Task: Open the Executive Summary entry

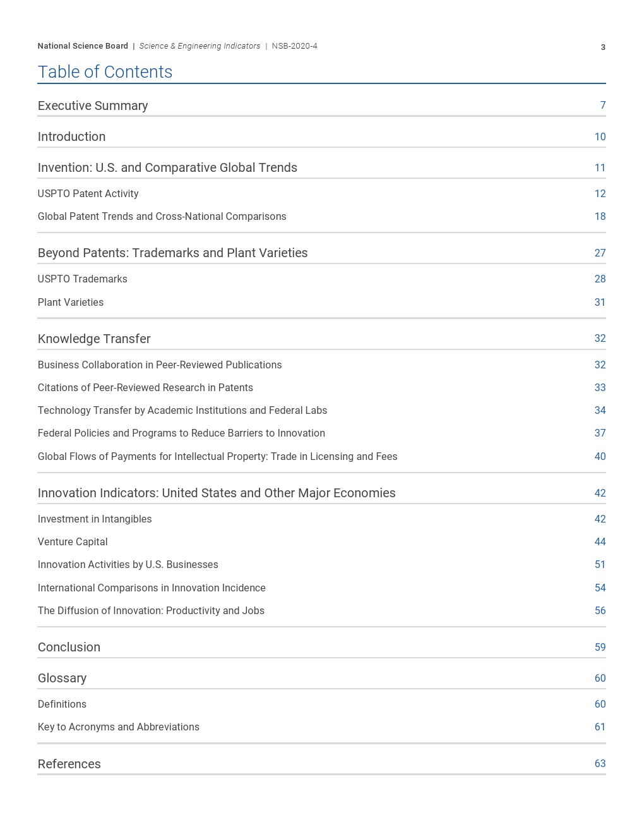Action: coord(93,106)
